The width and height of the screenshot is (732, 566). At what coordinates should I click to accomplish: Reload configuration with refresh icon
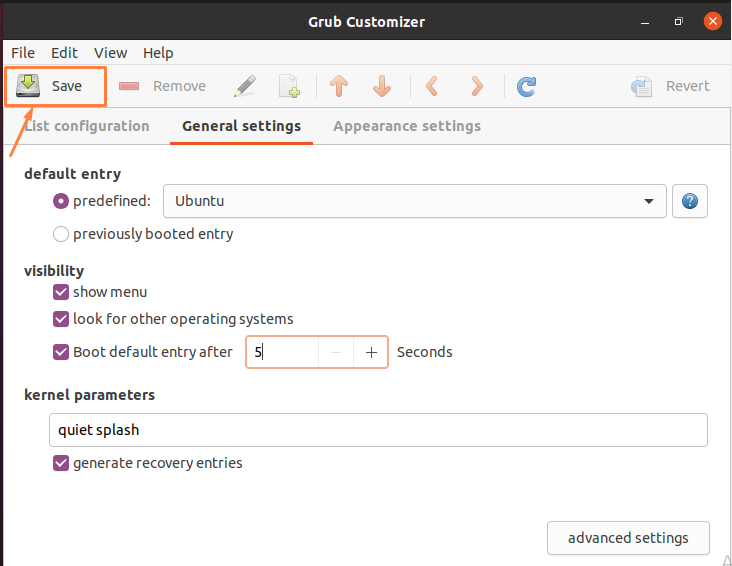tap(527, 86)
